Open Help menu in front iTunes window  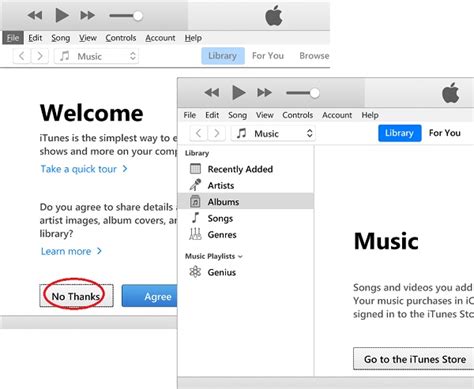tap(370, 115)
